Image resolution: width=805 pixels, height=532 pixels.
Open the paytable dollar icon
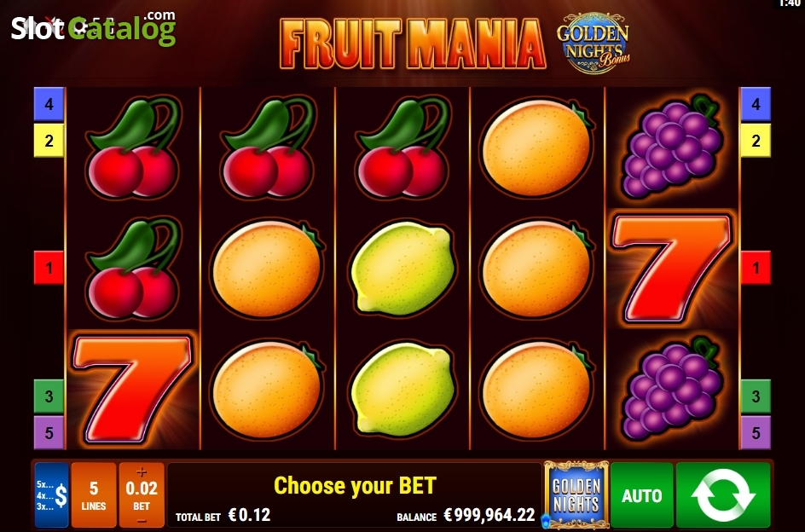[x=52, y=495]
